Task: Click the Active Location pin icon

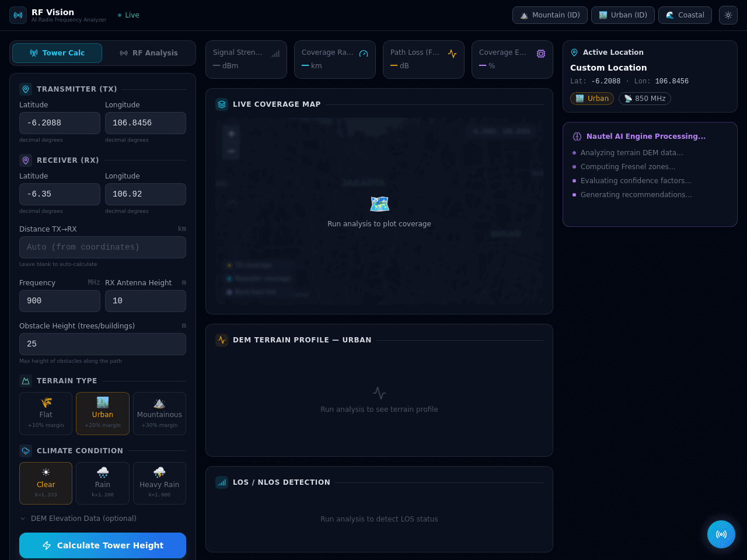Action: tap(574, 52)
